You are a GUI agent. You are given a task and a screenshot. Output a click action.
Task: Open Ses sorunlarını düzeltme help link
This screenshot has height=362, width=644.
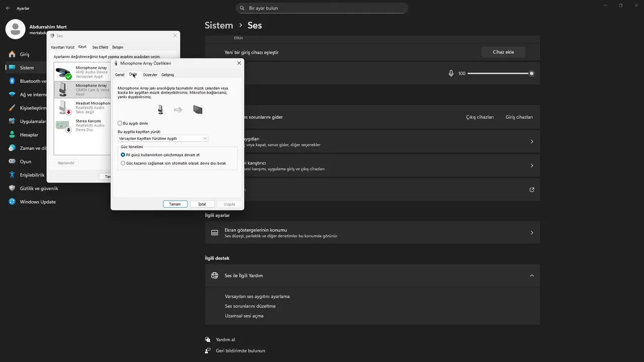coord(250,306)
